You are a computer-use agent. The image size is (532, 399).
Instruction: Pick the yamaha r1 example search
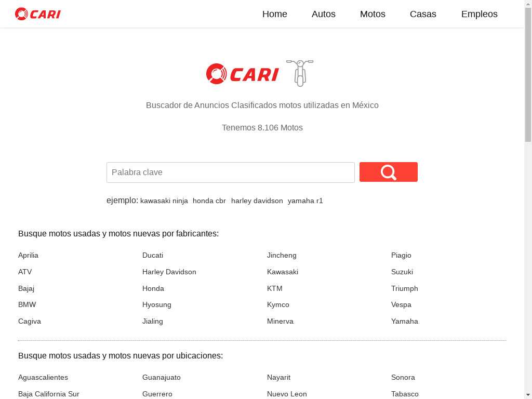pyautogui.click(x=305, y=201)
